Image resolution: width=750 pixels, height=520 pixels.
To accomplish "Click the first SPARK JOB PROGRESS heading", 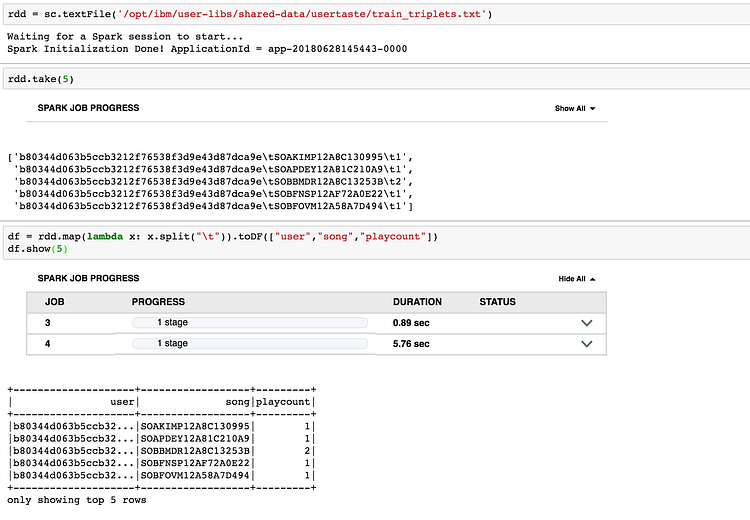I will click(x=88, y=108).
